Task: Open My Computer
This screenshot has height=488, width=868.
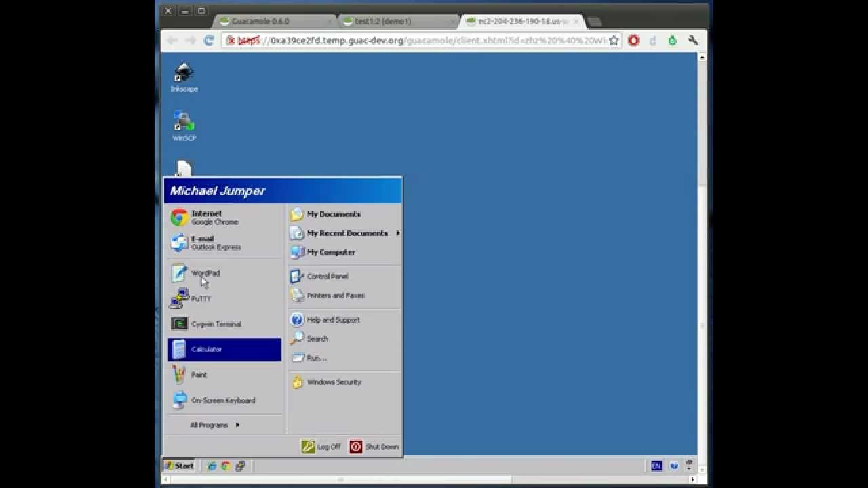Action: click(344, 252)
